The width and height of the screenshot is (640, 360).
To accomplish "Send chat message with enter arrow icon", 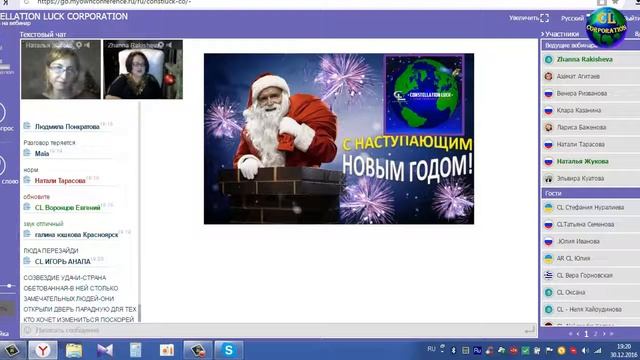I will tap(529, 330).
